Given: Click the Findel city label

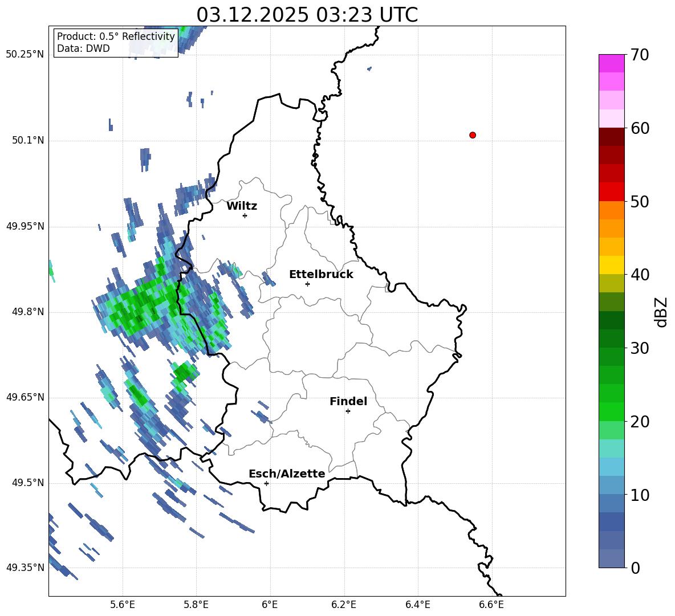Looking at the screenshot, I should (348, 401).
